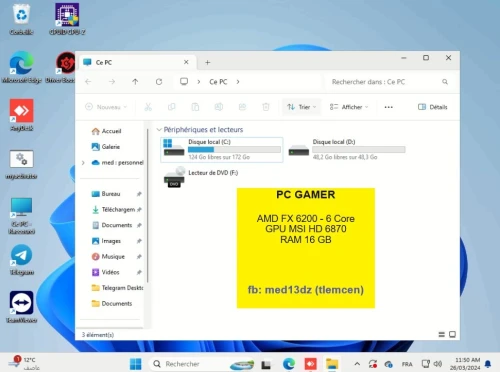Open the Trier sort dropdown
Viewport: 500px width, 372px height.
pyautogui.click(x=302, y=107)
